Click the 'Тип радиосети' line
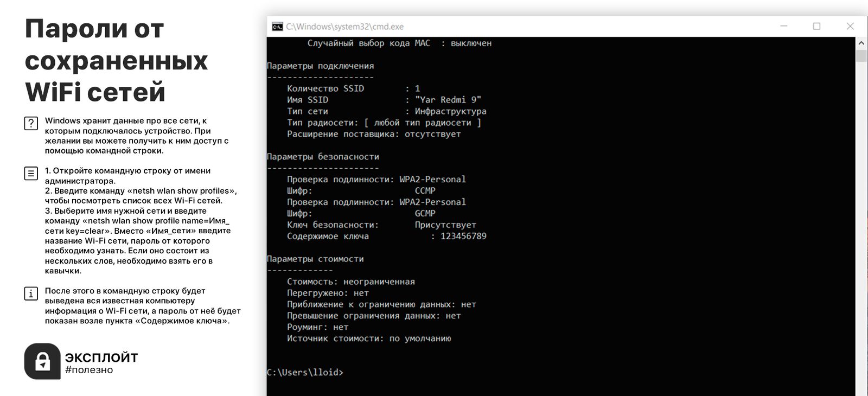Viewport: 868px width, 396px height. pos(384,123)
